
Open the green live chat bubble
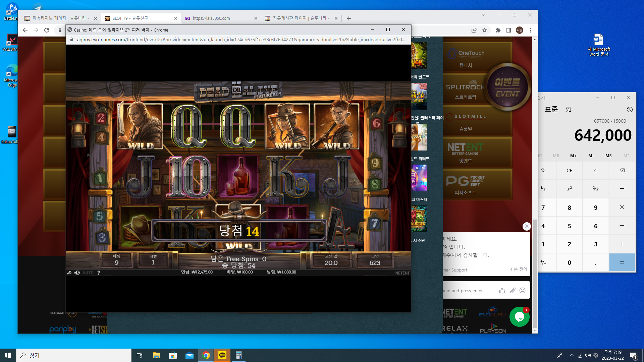[x=519, y=317]
